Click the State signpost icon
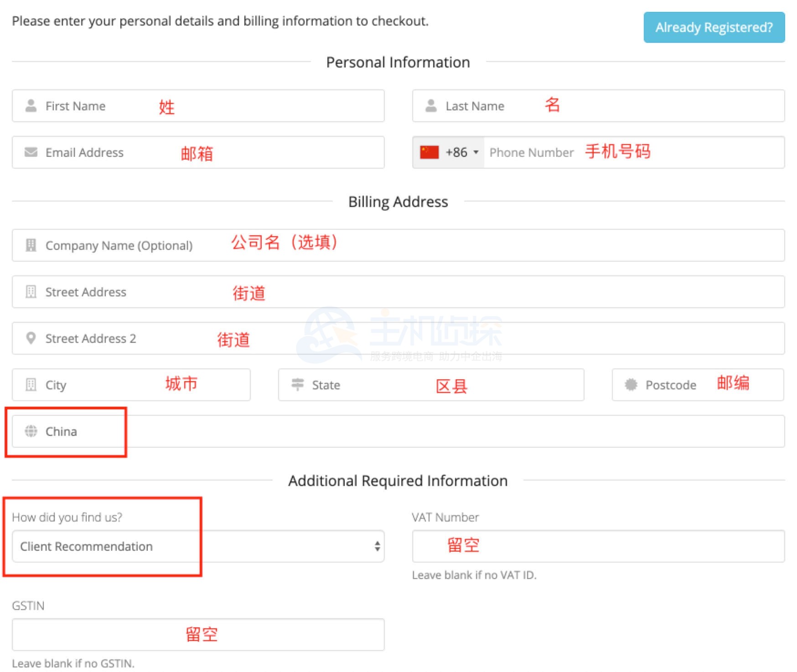Viewport: 797px width, 672px height. tap(297, 384)
